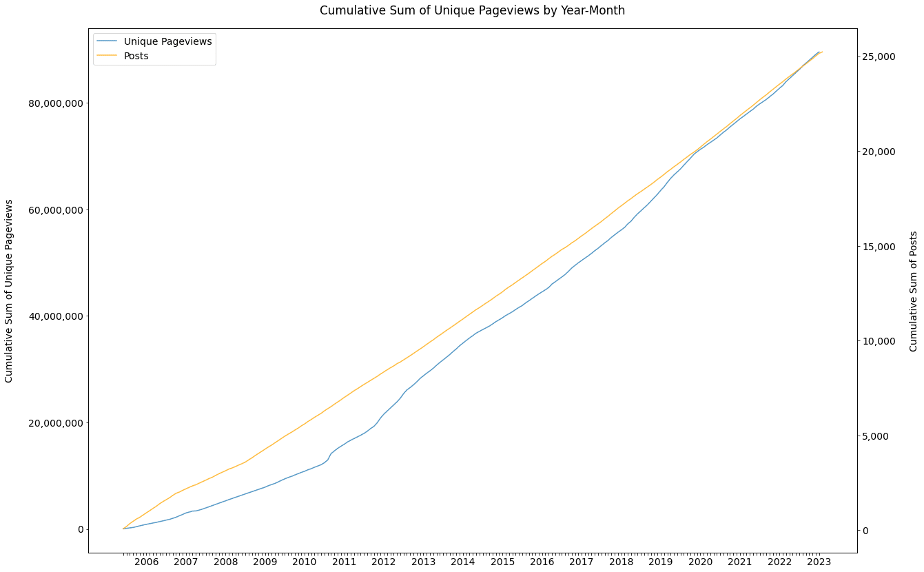
Task: Click the 2020 x-axis label
Action: point(700,562)
